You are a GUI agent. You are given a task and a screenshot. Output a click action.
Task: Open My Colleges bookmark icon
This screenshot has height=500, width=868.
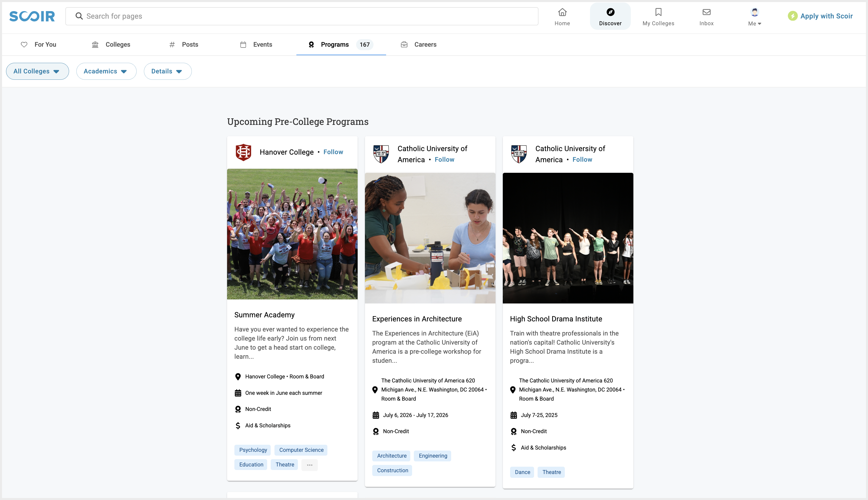click(x=658, y=12)
